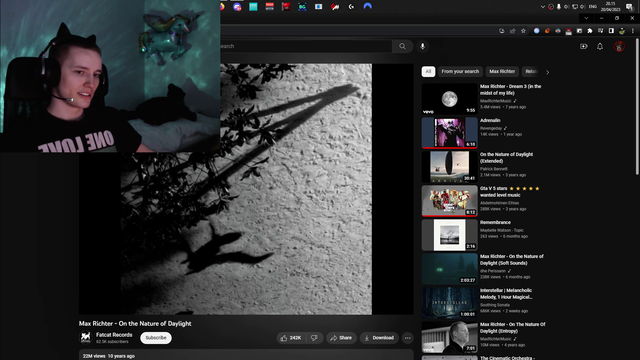Image resolution: width=640 pixels, height=360 pixels.
Task: Open Fatcat Records channel avatar
Action: [x=85, y=337]
